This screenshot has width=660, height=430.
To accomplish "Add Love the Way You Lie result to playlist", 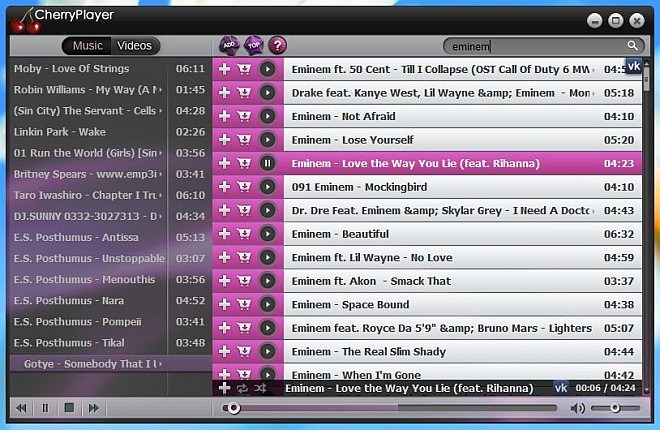I will pyautogui.click(x=224, y=163).
